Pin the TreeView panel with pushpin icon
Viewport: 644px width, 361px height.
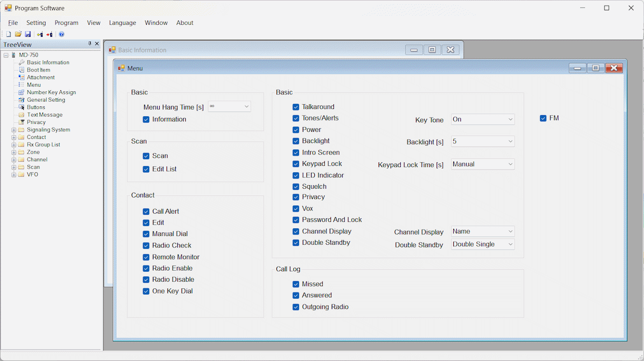click(x=90, y=44)
